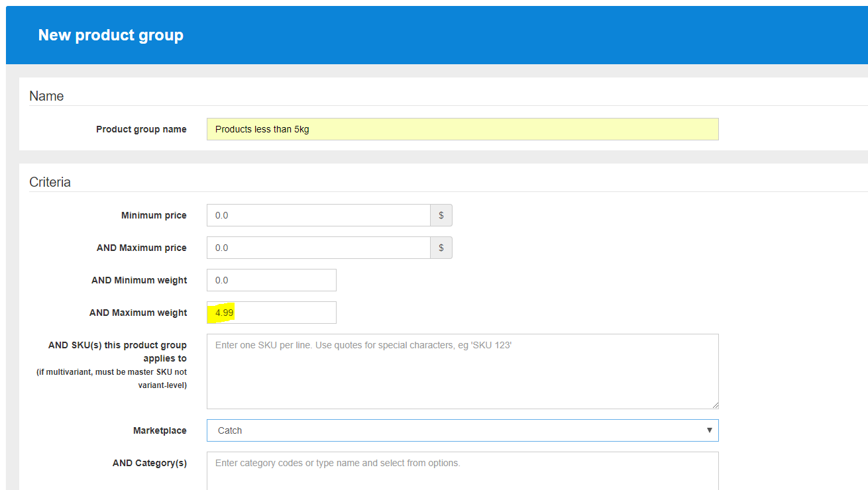Click the dollar icon beside Minimum price
The image size is (868, 490).
[x=441, y=215]
